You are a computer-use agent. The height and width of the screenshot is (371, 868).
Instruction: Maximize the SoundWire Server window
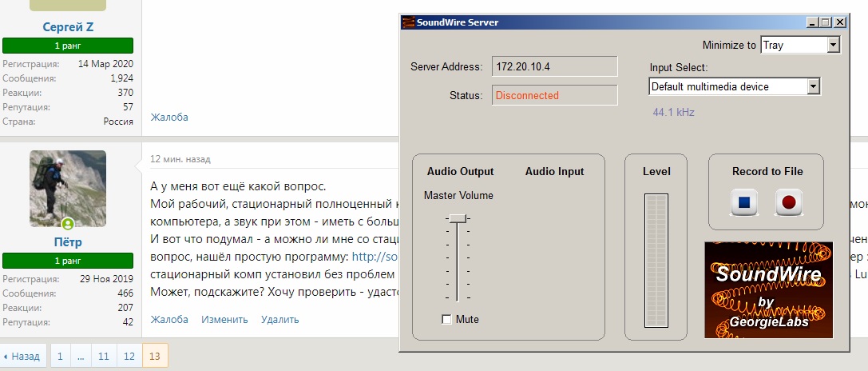(826, 22)
